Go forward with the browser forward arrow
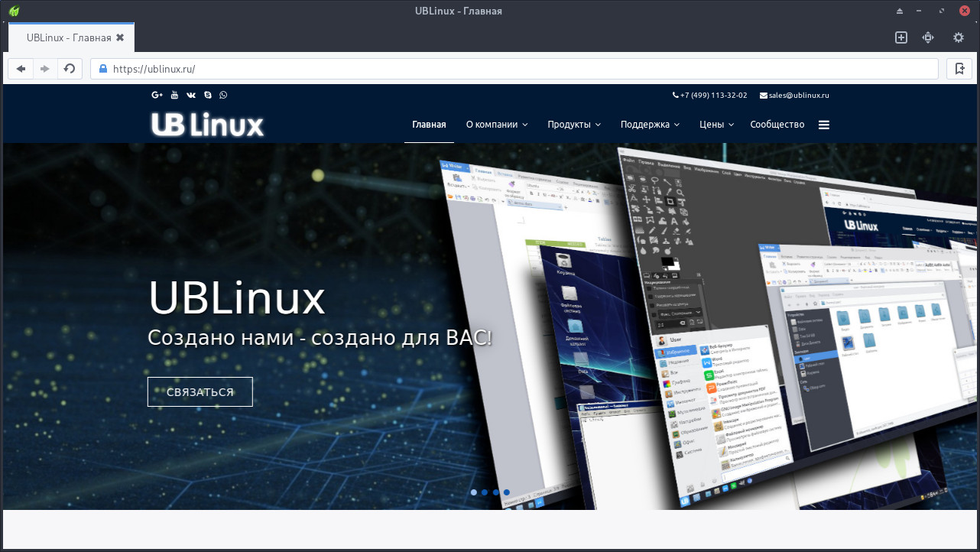This screenshot has width=980, height=552. pos(45,69)
